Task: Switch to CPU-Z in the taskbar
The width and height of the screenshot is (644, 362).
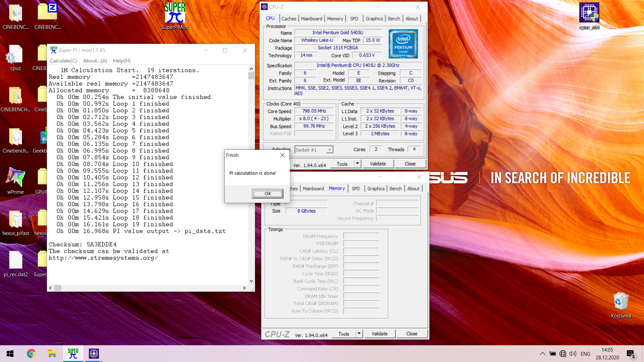Action: click(x=94, y=354)
